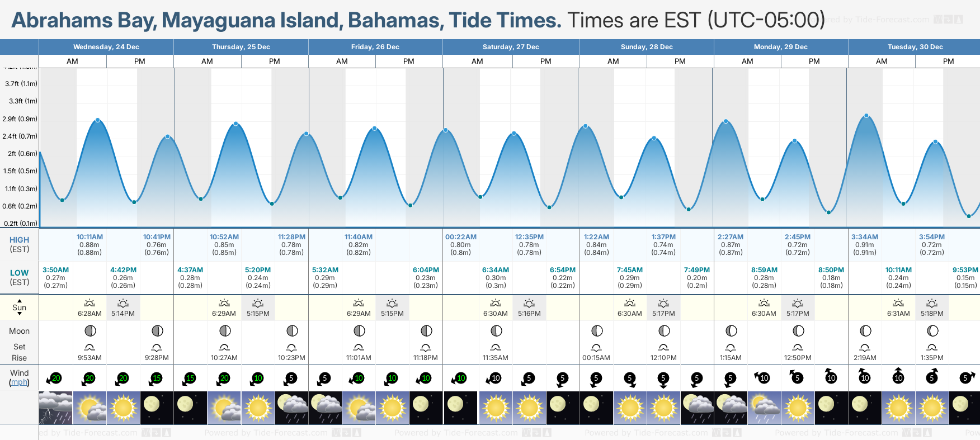Click the high tide peak marker at Tuesday 3:34AM
The image size is (980, 440).
click(x=866, y=116)
